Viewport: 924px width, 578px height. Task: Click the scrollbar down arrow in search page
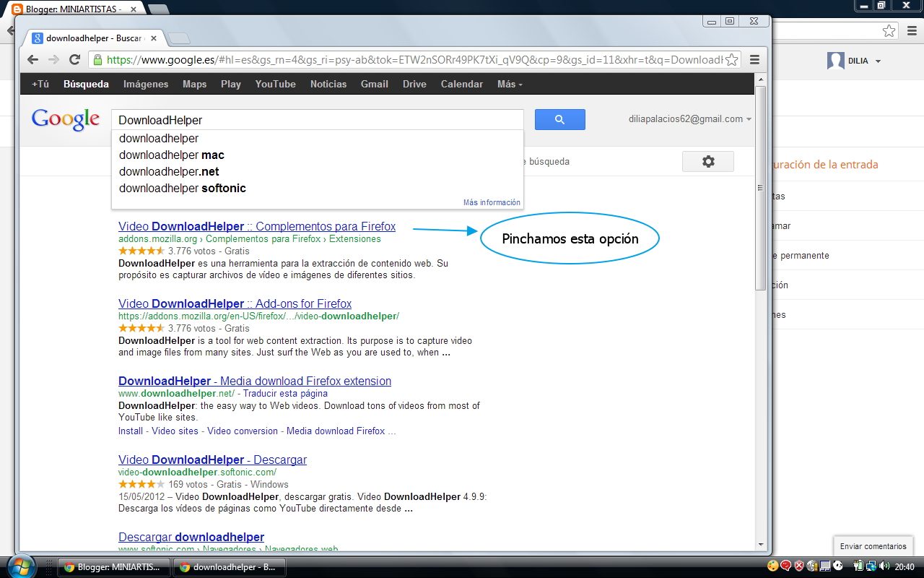(x=760, y=544)
